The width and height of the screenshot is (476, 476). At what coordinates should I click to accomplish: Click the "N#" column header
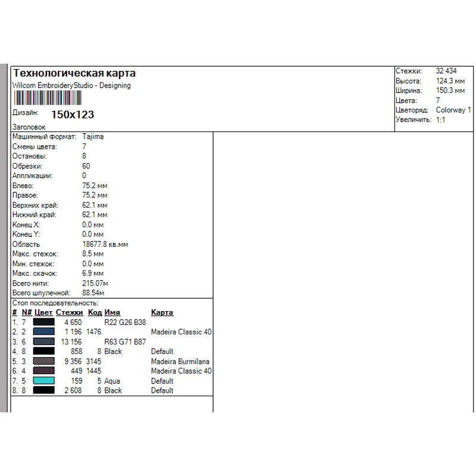27,312
